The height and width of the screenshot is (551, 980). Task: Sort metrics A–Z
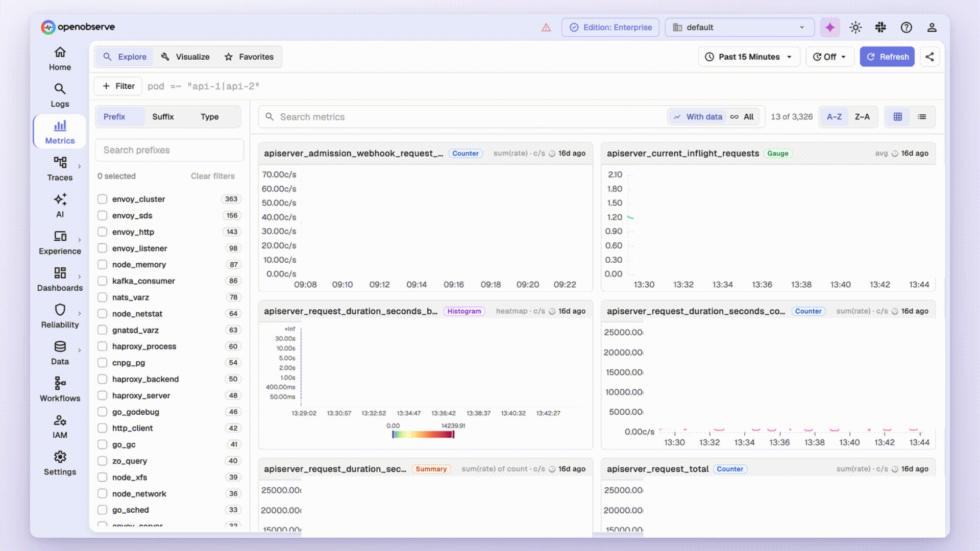834,117
